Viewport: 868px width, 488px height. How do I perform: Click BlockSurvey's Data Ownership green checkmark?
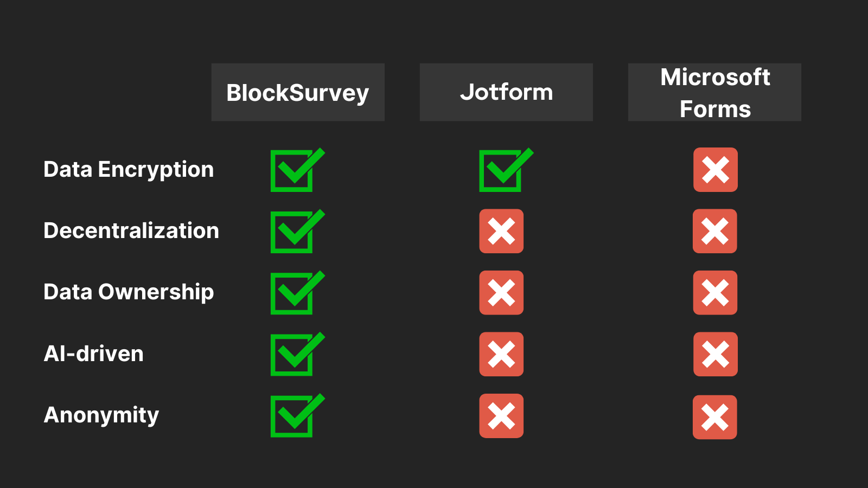tap(297, 293)
